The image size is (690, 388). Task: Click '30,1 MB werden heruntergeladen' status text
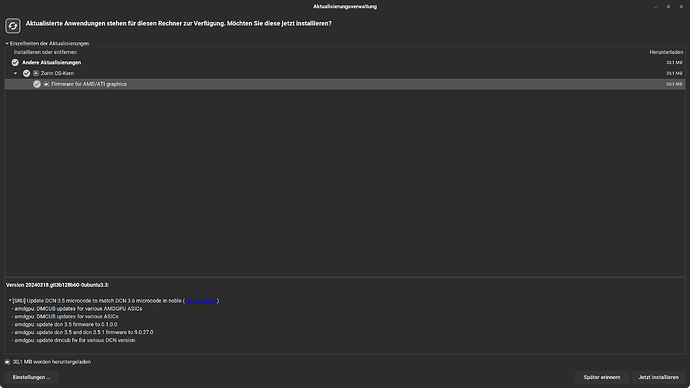click(51, 362)
